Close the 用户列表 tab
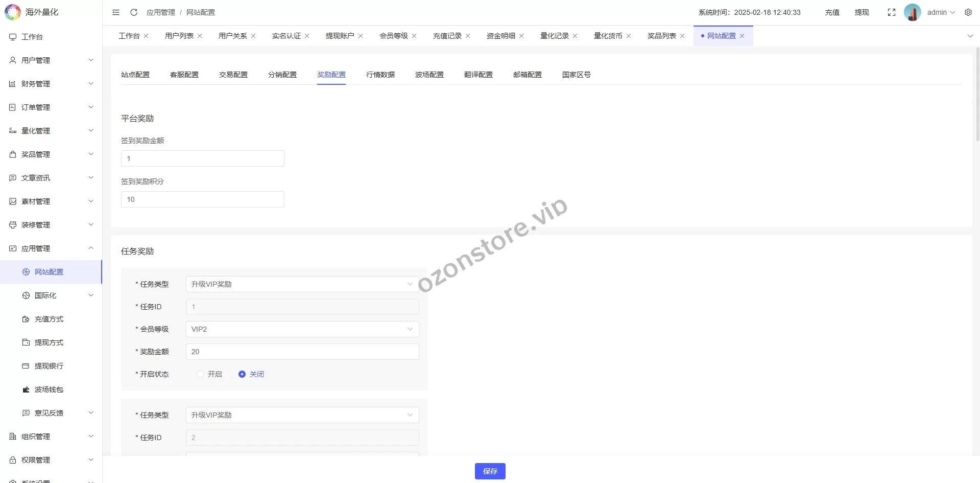This screenshot has width=980, height=483. (200, 36)
